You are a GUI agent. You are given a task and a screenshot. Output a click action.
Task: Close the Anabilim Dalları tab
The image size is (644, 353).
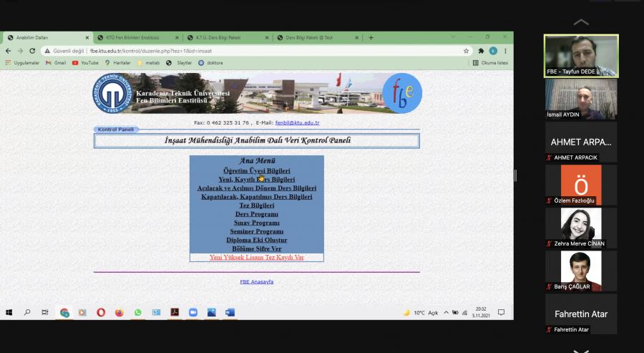pos(87,37)
